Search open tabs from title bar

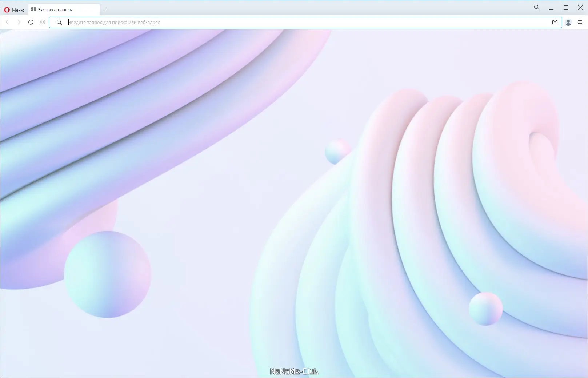[x=537, y=7]
